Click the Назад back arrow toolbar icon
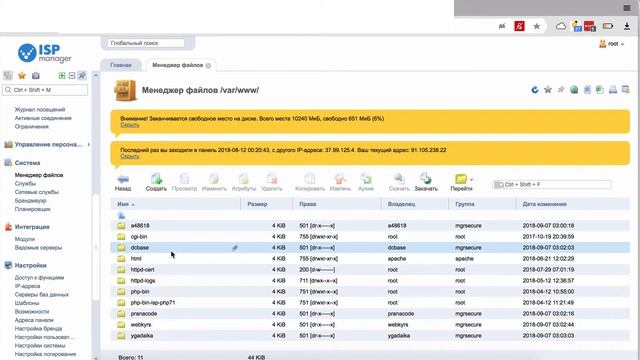 click(x=123, y=179)
